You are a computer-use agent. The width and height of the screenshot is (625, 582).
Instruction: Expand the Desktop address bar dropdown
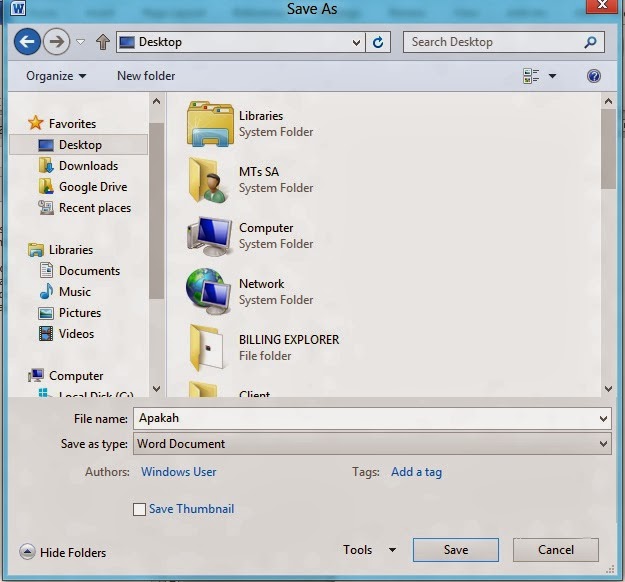356,42
